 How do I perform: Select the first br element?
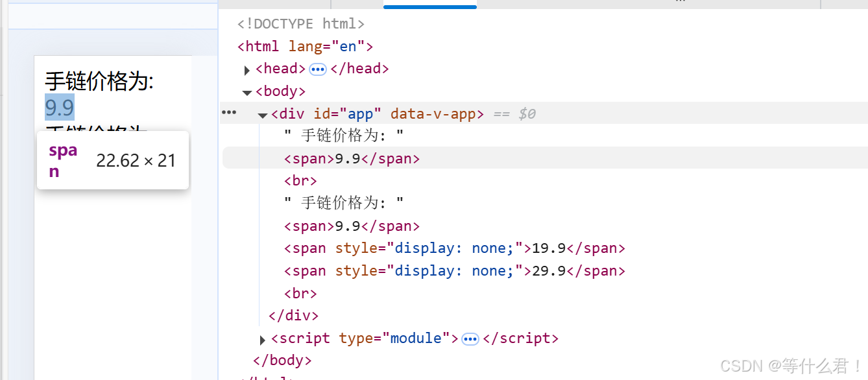click(300, 181)
